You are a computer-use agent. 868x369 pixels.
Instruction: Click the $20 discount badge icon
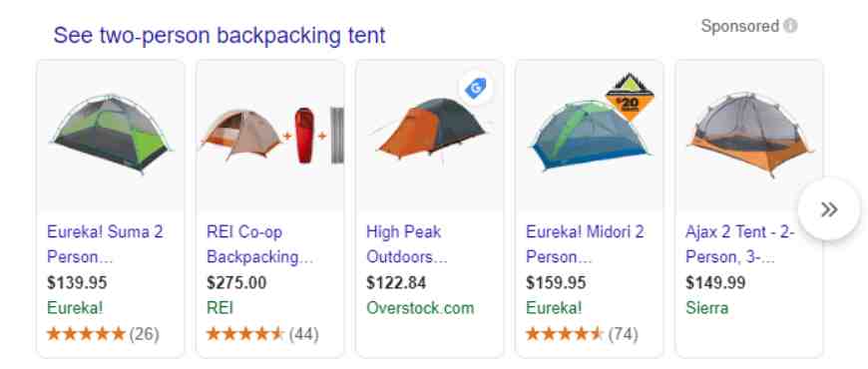[630, 96]
